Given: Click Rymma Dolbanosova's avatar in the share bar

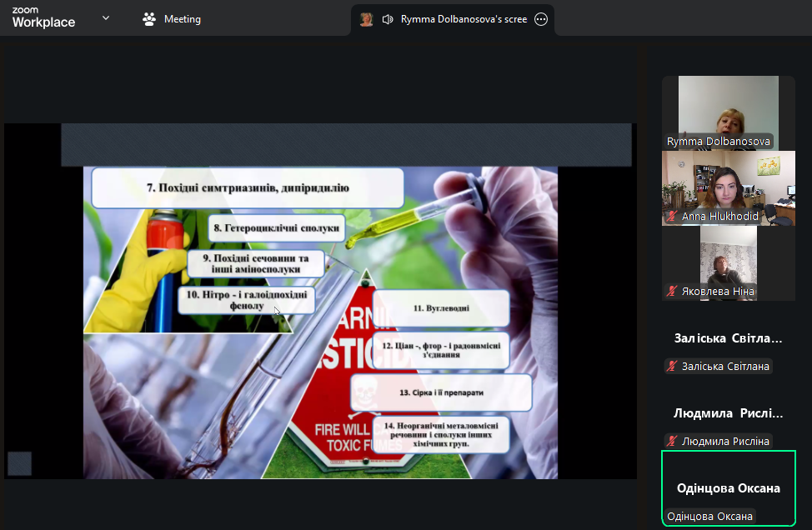Looking at the screenshot, I should coord(366,19).
